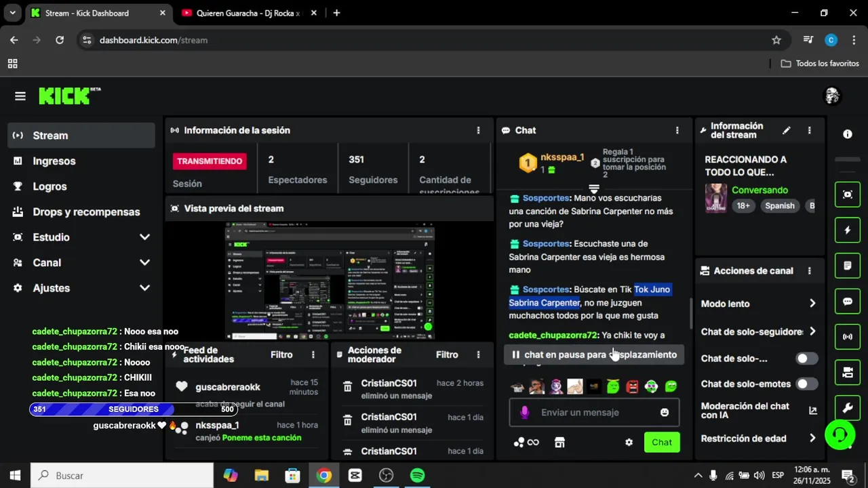This screenshot has height=488, width=868.
Task: Open Información del stream three-dot menu
Action: click(x=809, y=131)
